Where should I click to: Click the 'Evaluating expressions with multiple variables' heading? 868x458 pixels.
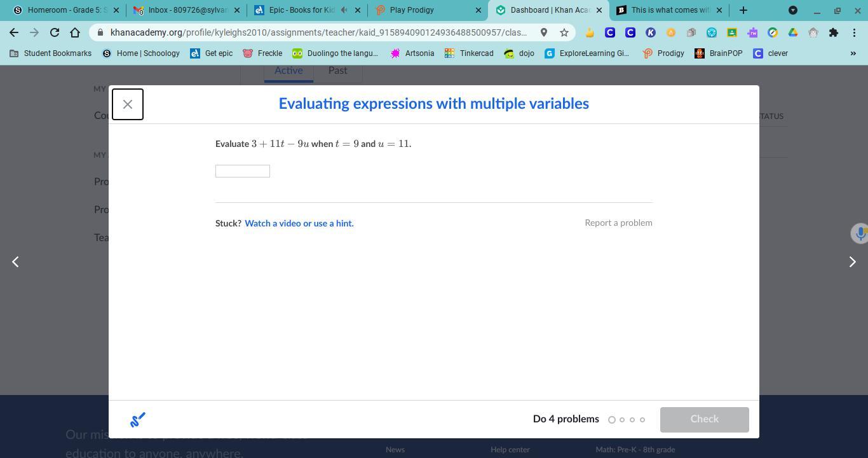pyautogui.click(x=434, y=104)
